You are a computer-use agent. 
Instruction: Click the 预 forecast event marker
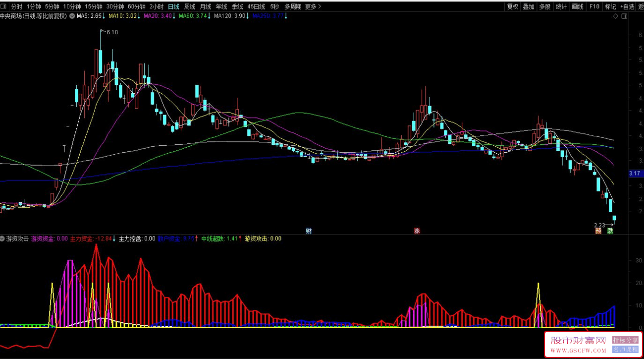[x=598, y=231]
